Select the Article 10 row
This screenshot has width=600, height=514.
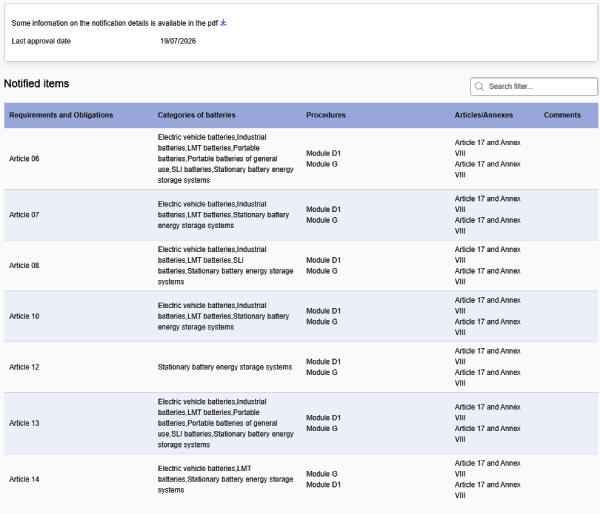[x=301, y=316]
